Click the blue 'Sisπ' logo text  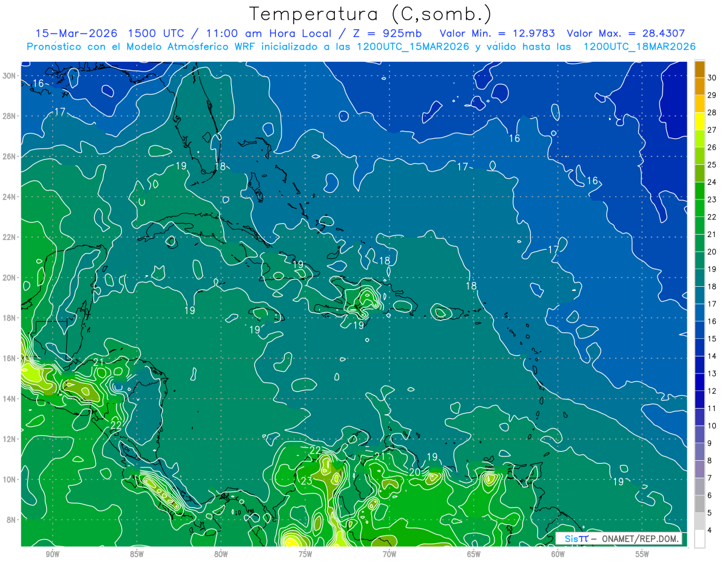tap(576, 538)
